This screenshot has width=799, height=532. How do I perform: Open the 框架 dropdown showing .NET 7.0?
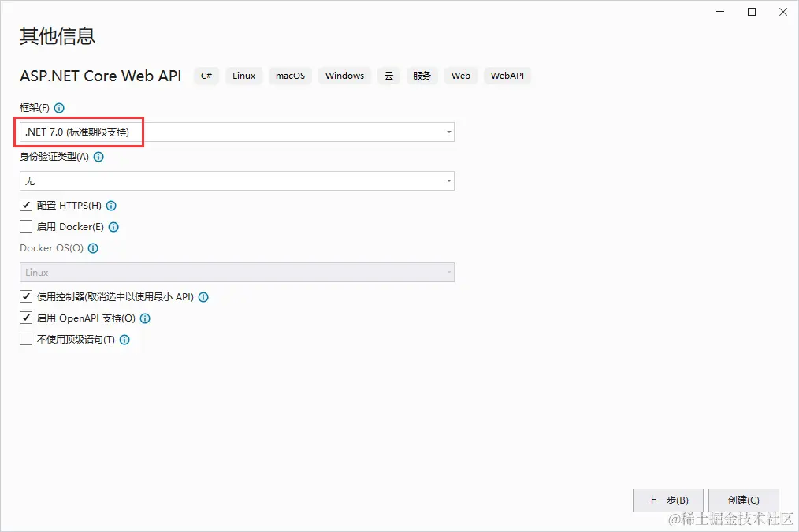[237, 132]
